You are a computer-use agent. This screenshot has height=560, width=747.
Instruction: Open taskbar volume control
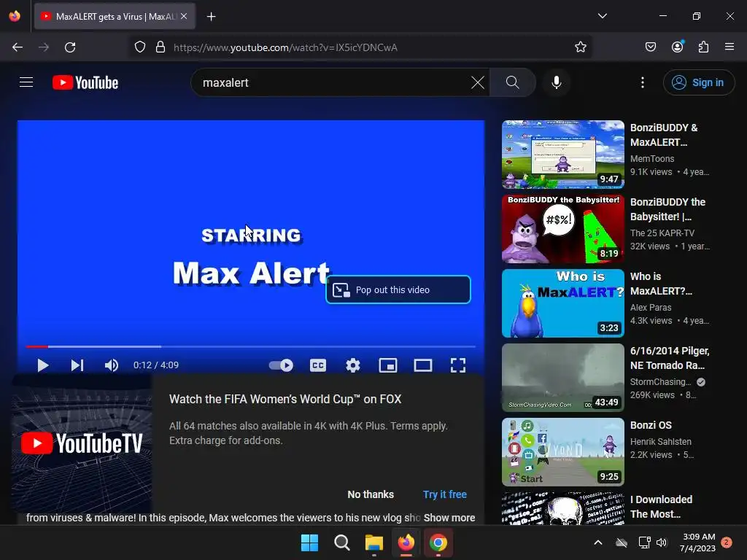[x=662, y=542]
